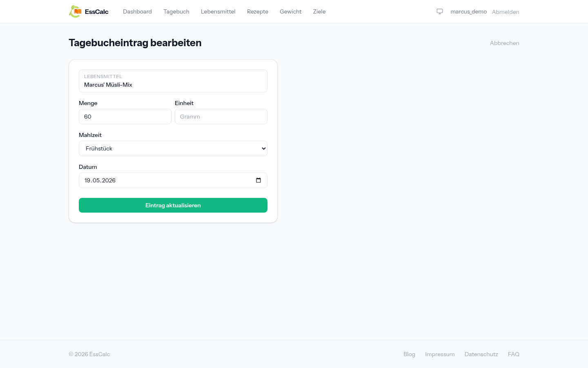The height and width of the screenshot is (368, 588).
Task: Open the Mahlzeit dropdown showing Frühstück
Action: 173,148
